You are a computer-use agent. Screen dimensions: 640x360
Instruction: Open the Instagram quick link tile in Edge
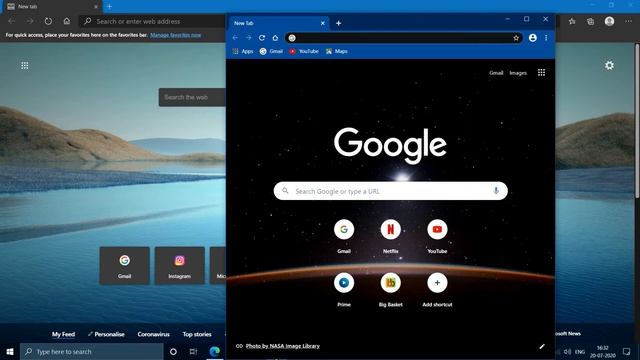(x=180, y=266)
